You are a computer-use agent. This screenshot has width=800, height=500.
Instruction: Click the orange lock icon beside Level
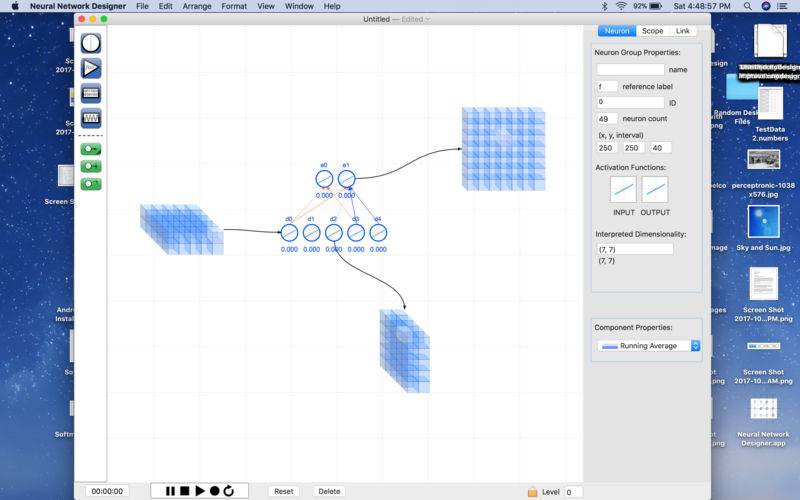[532, 492]
